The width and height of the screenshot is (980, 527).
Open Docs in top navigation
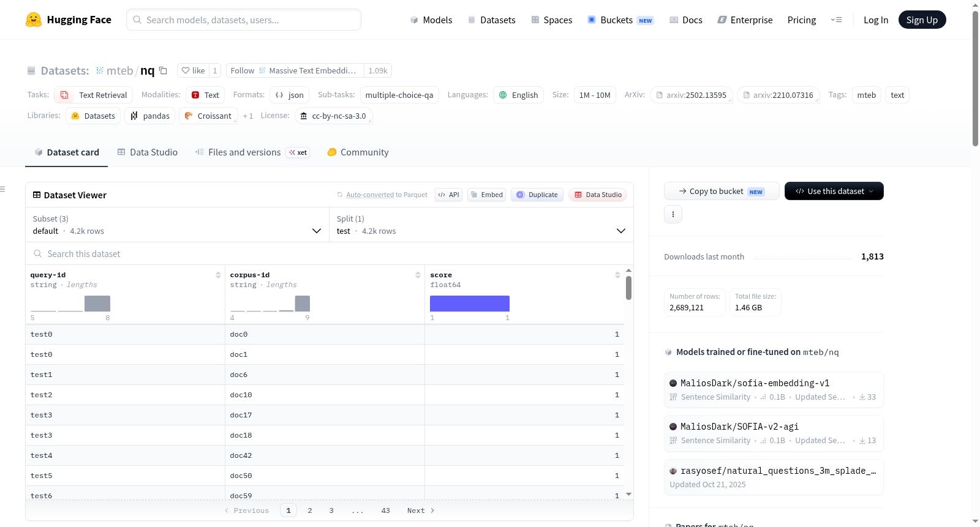tap(686, 20)
